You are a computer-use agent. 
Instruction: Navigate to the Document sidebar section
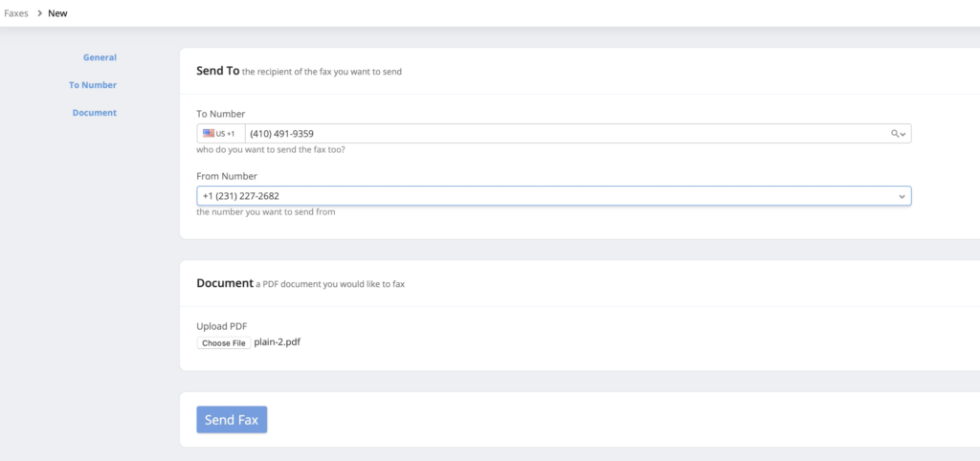94,113
